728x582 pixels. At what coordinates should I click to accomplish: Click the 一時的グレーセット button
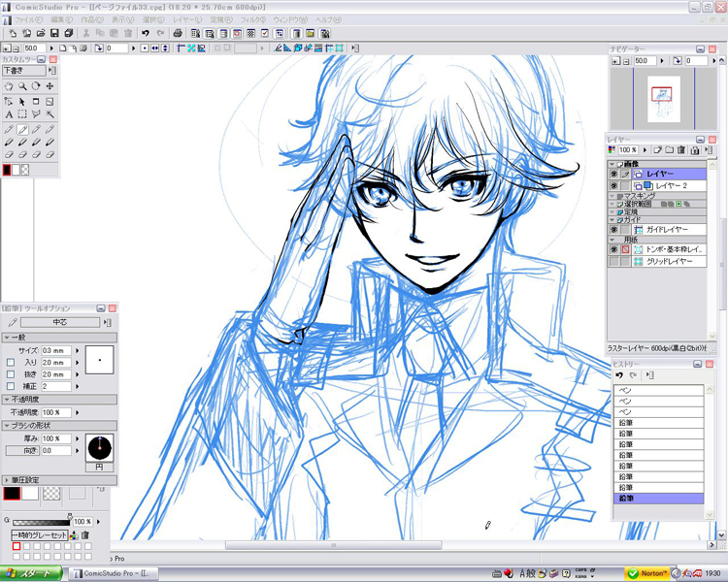tap(40, 535)
